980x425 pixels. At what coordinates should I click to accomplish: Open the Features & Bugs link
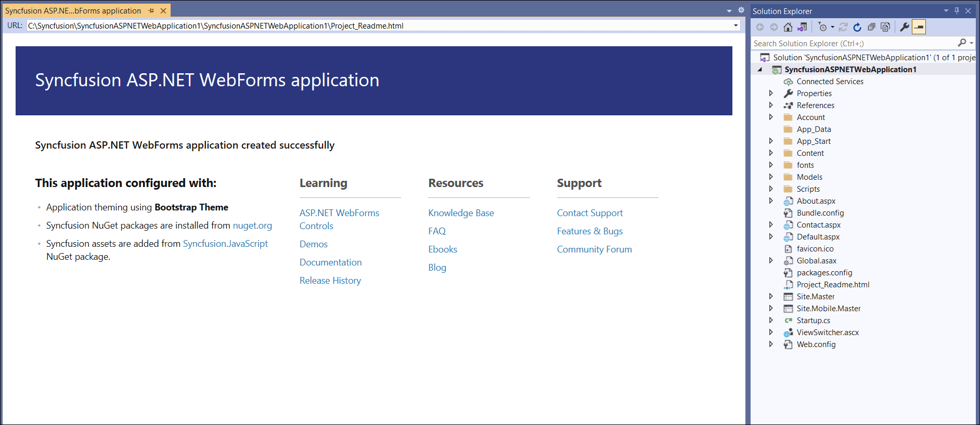[x=590, y=231]
